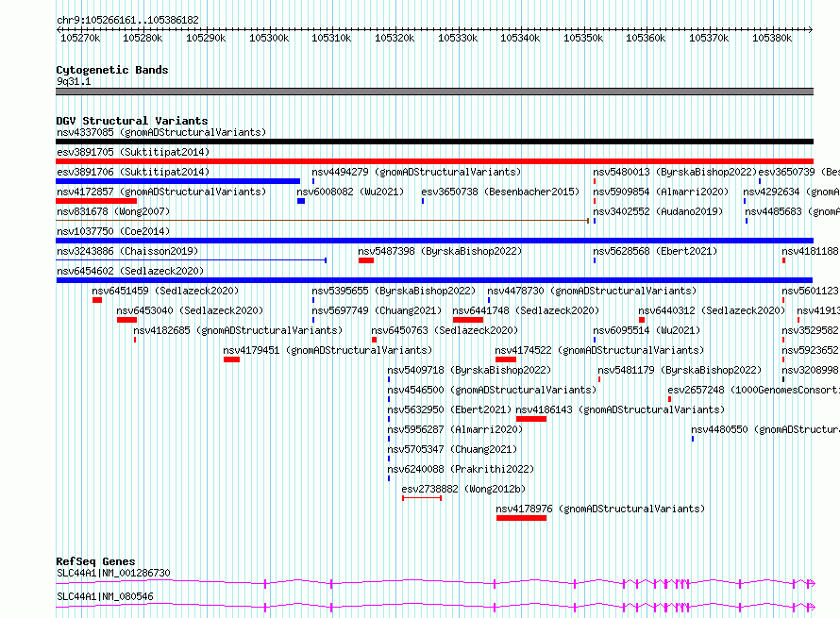The height and width of the screenshot is (618, 840).
Task: Select nsv4546500 gnomAD variant label
Action: point(492,390)
